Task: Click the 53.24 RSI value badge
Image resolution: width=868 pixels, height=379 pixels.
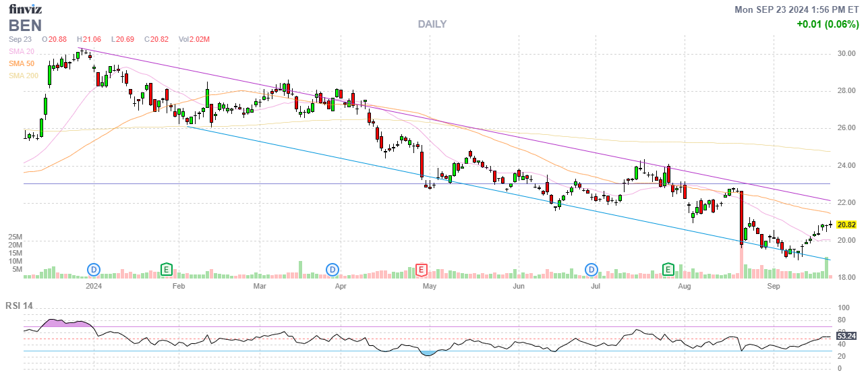Action: pyautogui.click(x=846, y=335)
